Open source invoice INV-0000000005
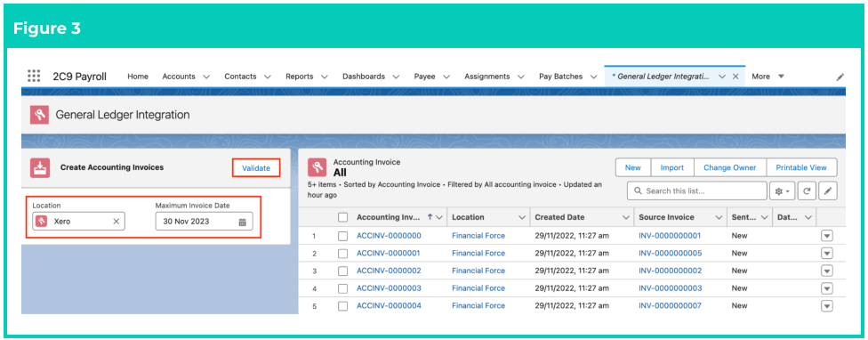This screenshot has width=868, height=340. [670, 253]
